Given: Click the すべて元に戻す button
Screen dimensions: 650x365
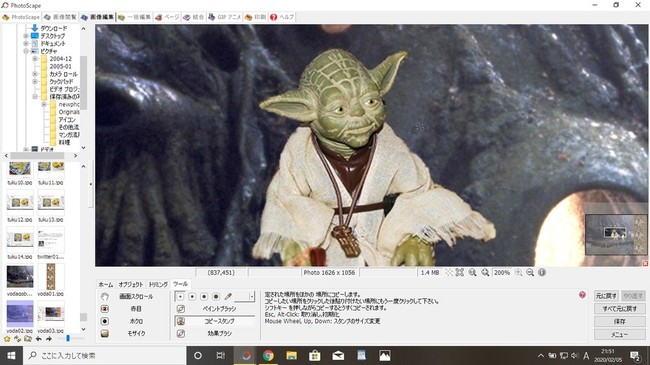Looking at the screenshot, I should (x=619, y=309).
